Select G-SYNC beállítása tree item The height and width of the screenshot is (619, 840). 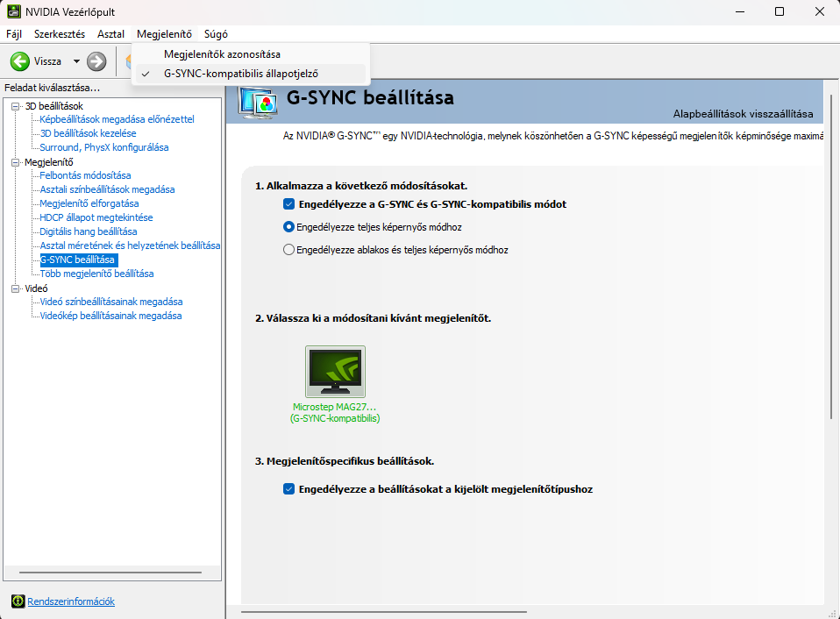(79, 260)
